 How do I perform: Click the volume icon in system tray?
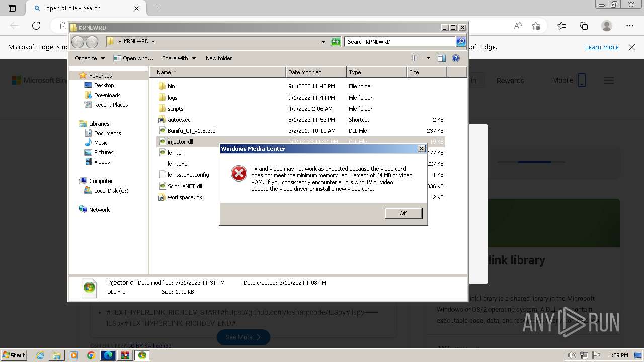click(x=572, y=355)
